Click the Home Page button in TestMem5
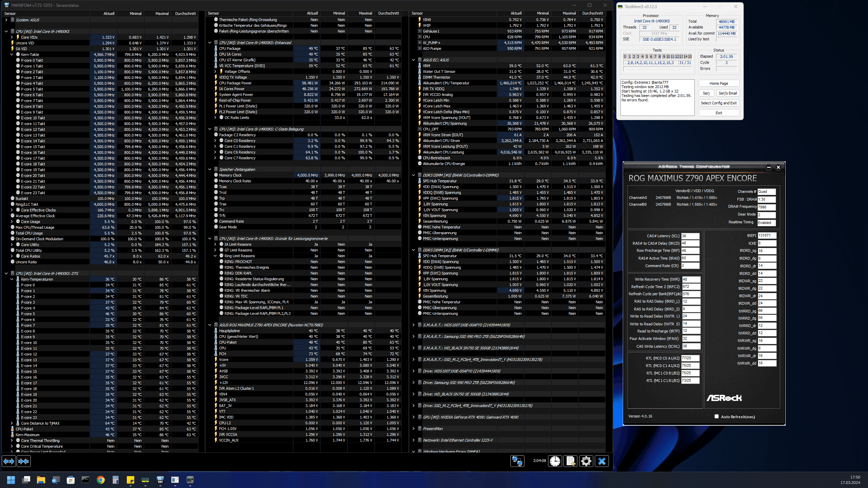The image size is (868, 488). (x=718, y=83)
